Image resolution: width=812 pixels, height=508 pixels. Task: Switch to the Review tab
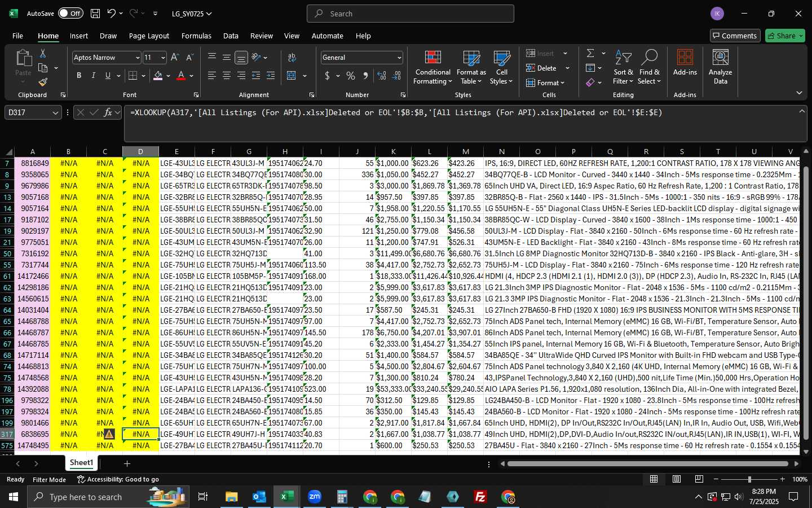click(262, 36)
